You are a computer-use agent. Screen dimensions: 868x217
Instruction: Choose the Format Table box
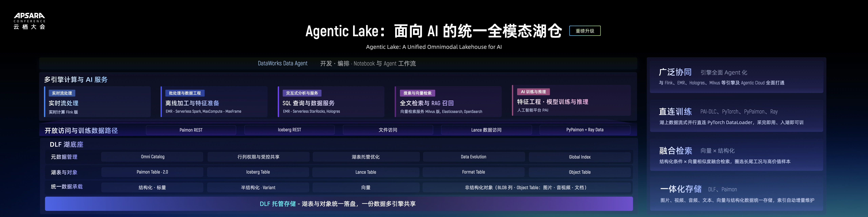474,172
